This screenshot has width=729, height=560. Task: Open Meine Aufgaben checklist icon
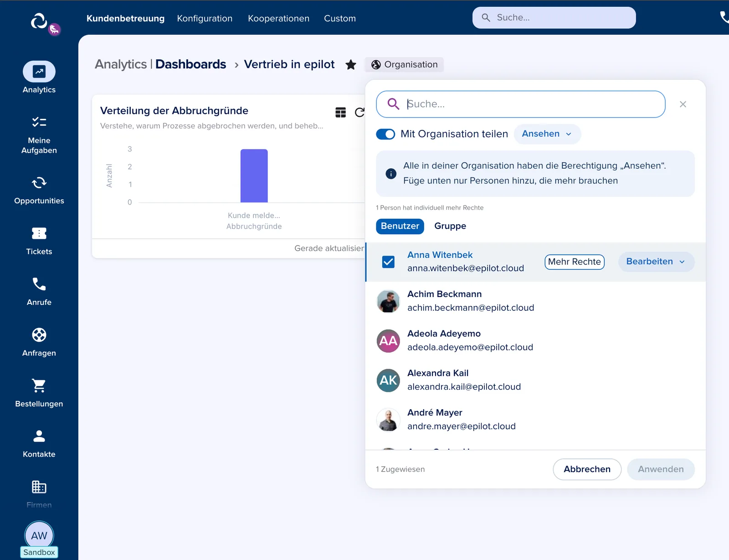click(39, 122)
